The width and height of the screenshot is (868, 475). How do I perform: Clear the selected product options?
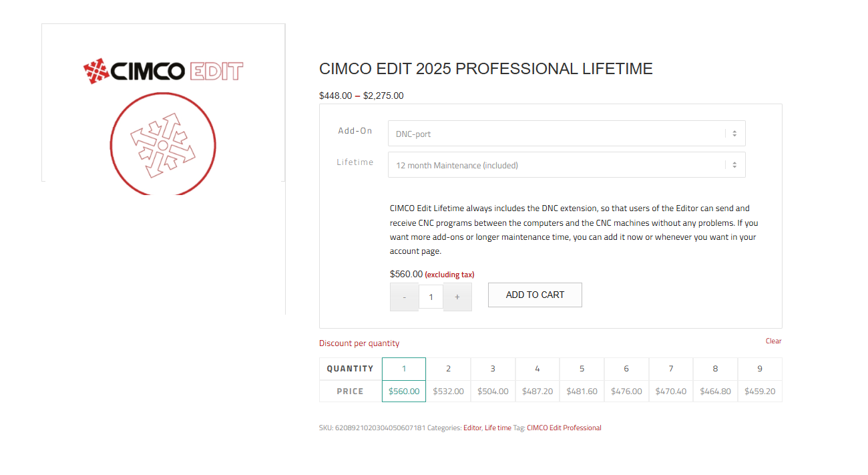pyautogui.click(x=773, y=341)
